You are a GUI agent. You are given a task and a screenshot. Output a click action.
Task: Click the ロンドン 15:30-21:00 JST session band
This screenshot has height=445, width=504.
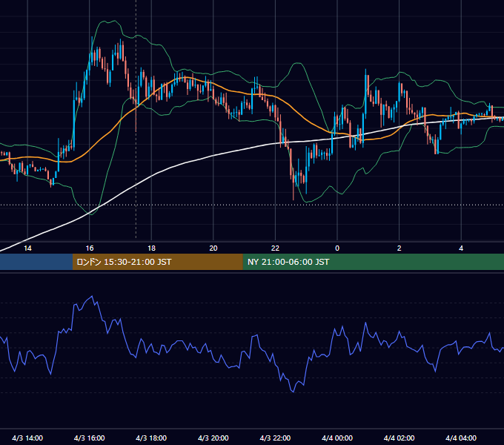point(157,262)
